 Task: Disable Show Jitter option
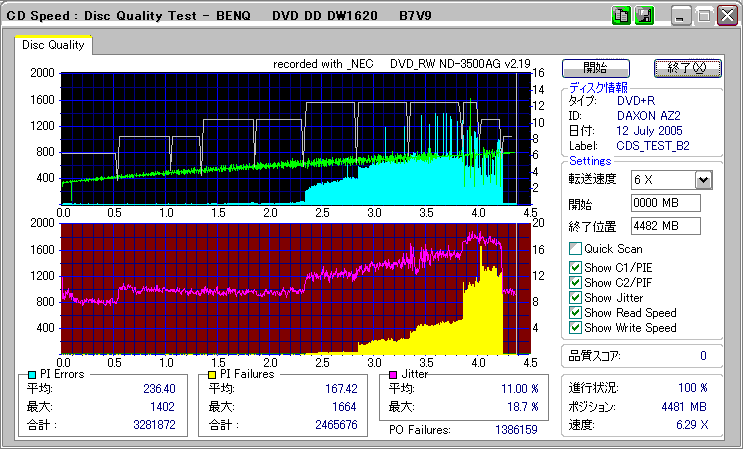point(575,297)
